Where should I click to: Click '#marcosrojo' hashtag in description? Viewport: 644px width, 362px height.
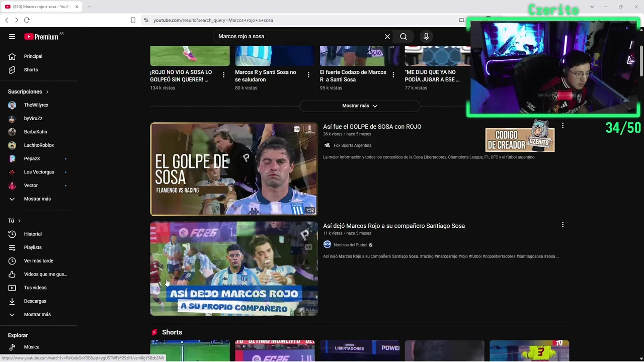446,256
